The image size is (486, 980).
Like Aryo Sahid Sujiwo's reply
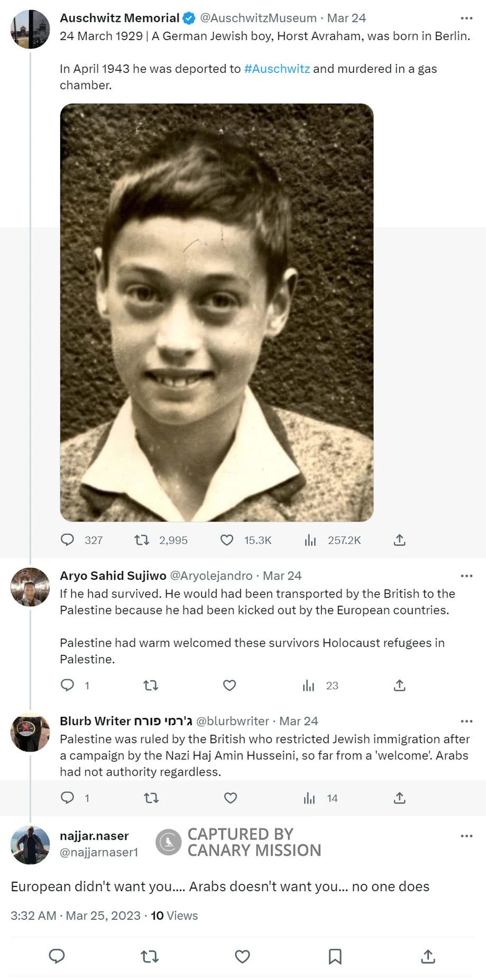pyautogui.click(x=230, y=686)
